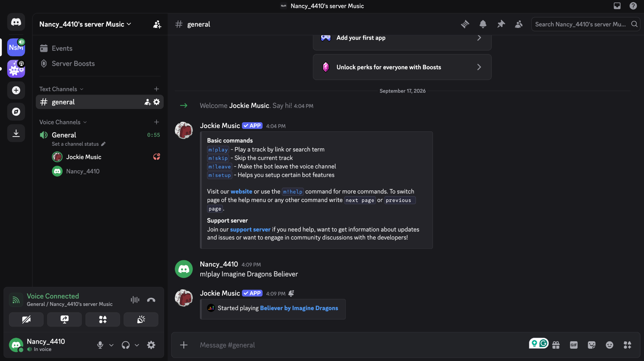The width and height of the screenshot is (644, 361).
Task: Expand Unlock perks with Boosts chevron
Action: coord(479,67)
